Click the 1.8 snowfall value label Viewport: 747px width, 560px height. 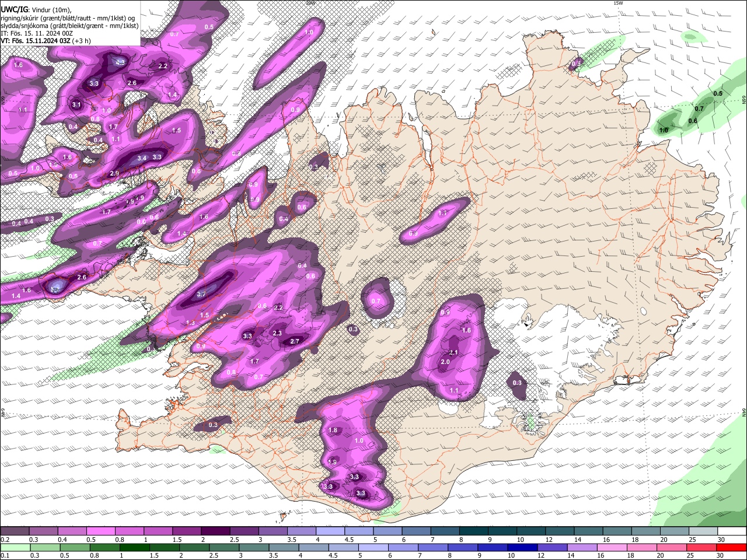333,430
